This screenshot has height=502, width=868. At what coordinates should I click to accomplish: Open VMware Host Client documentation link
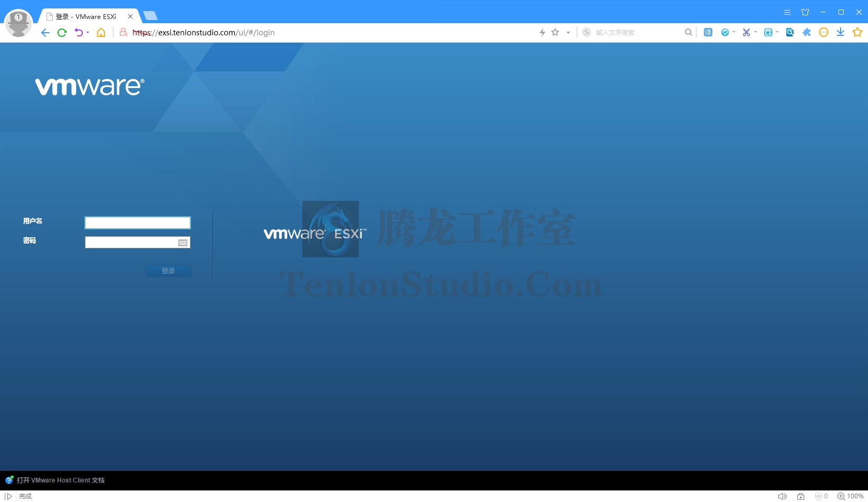61,480
